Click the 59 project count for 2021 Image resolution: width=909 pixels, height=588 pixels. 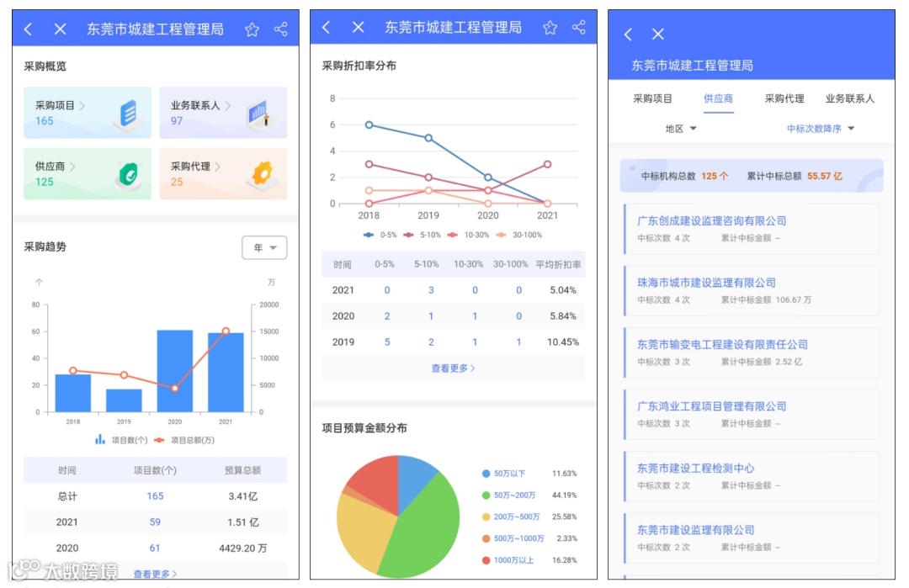tap(155, 522)
